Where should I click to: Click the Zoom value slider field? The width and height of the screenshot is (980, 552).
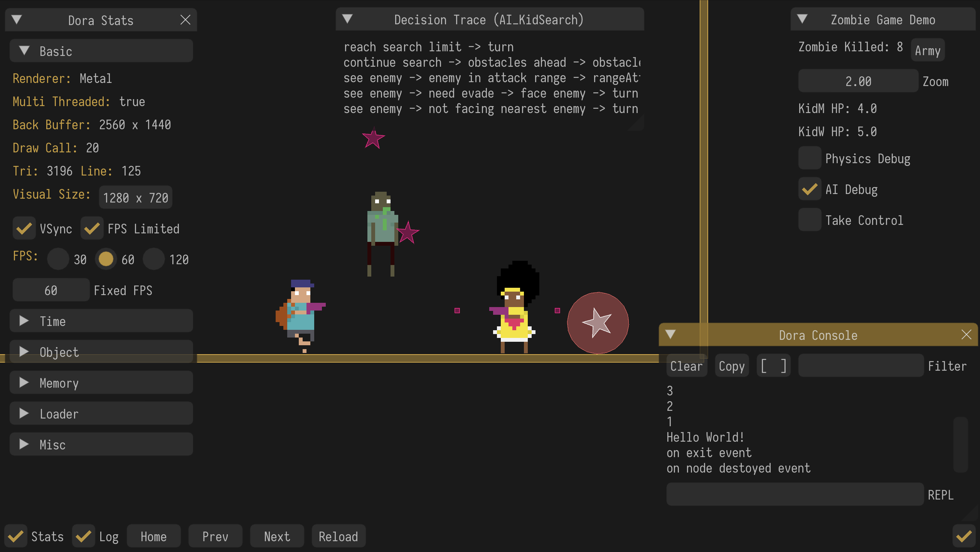pyautogui.click(x=858, y=81)
